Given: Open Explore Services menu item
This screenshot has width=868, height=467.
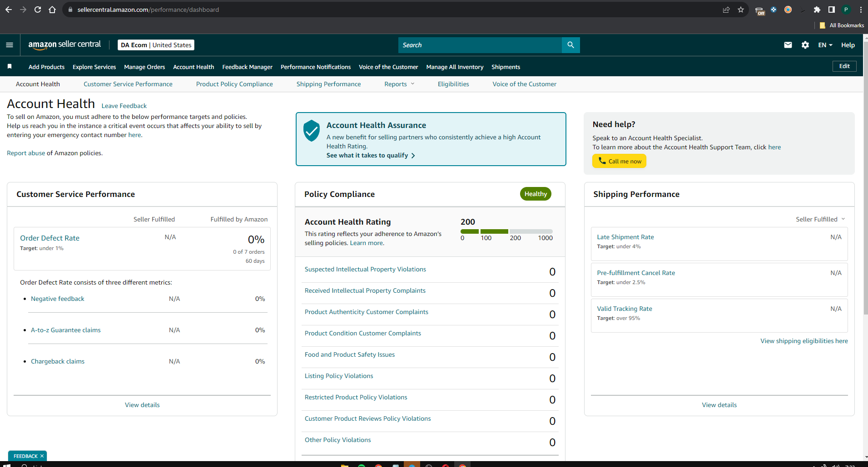Looking at the screenshot, I should 94,67.
